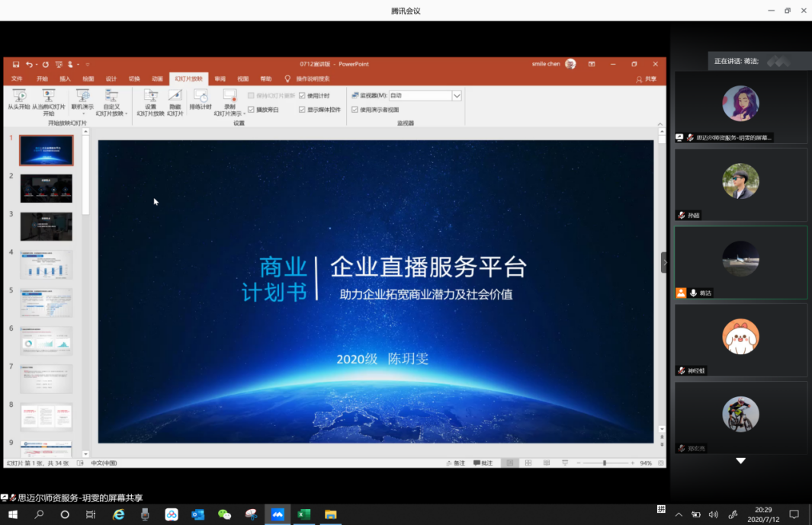Viewport: 812px width, 525px height.
Task: Open the 监视器 dropdown set to 自动
Action: (457, 96)
